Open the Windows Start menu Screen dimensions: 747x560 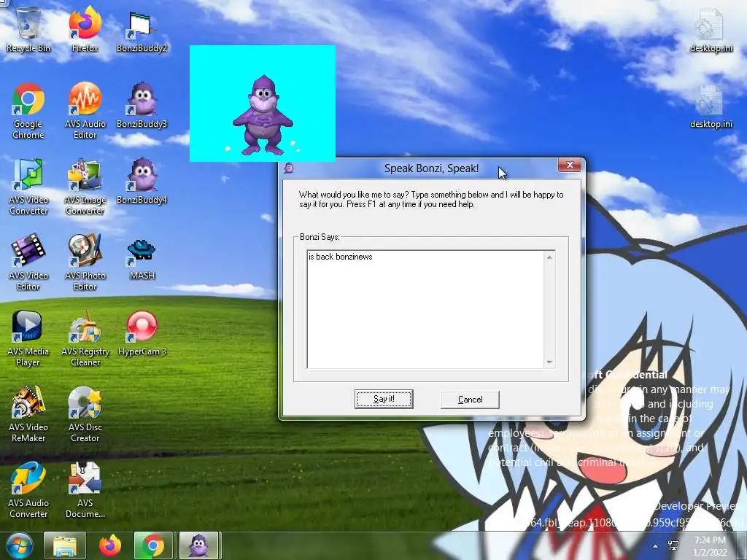tap(19, 545)
